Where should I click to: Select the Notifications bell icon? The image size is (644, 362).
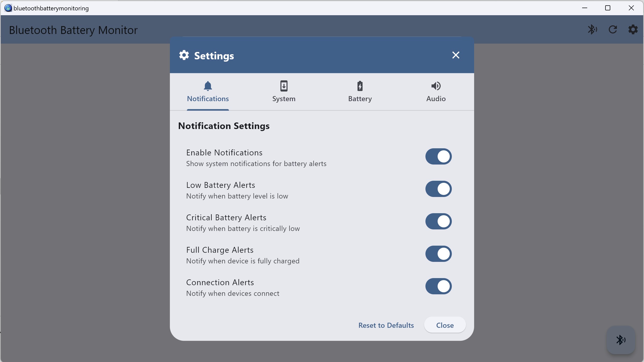207,86
